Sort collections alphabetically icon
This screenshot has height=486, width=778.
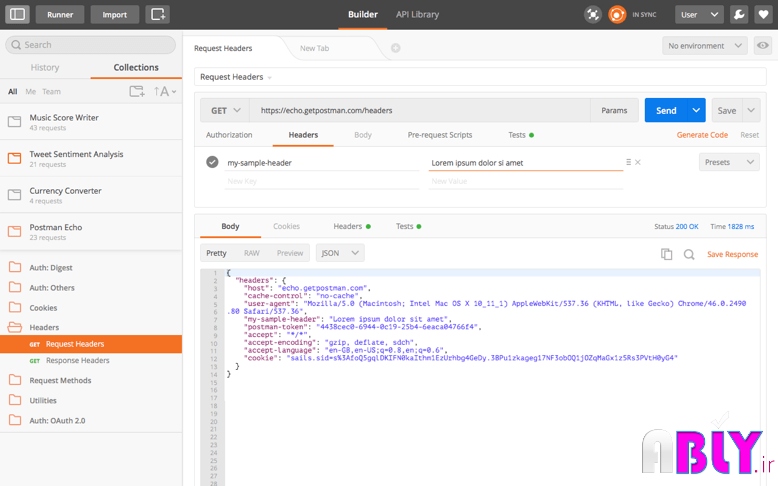165,91
